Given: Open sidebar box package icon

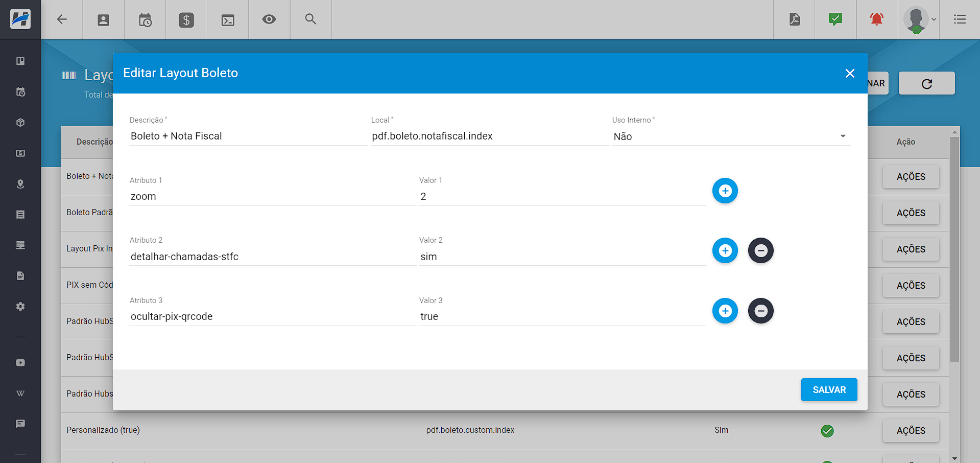Looking at the screenshot, I should click(20, 123).
